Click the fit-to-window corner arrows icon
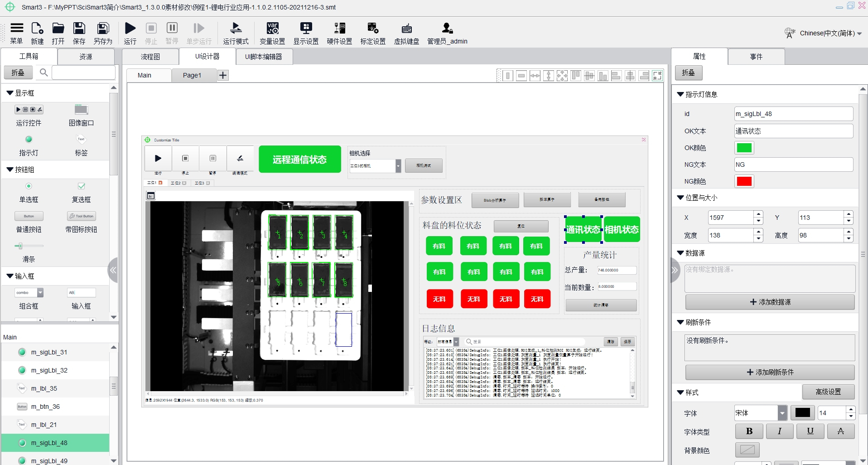This screenshot has height=465, width=868. click(x=657, y=76)
